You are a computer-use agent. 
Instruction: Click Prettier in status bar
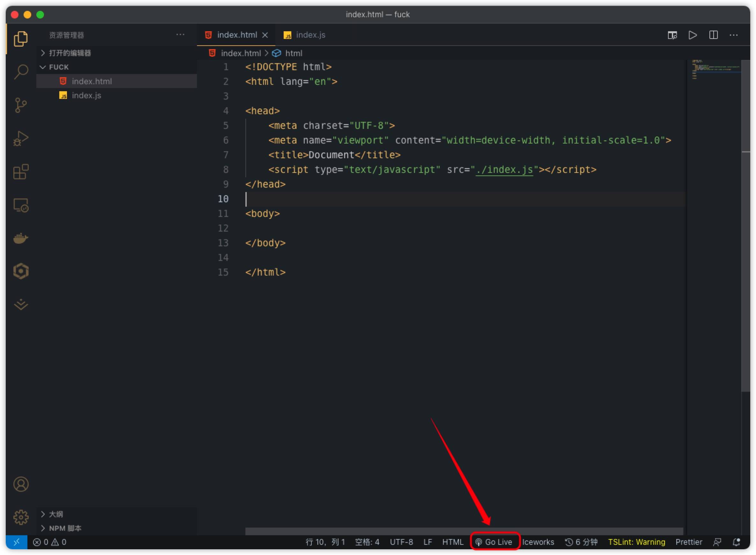(689, 542)
